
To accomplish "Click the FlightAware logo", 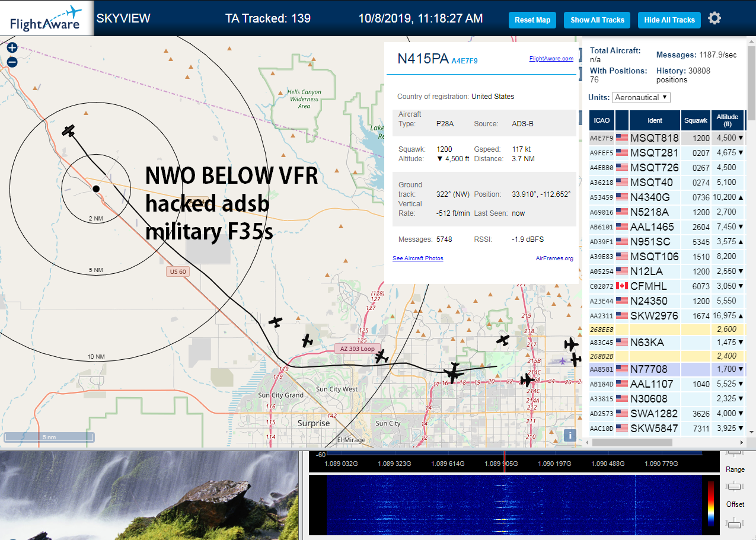I will 46,18.
